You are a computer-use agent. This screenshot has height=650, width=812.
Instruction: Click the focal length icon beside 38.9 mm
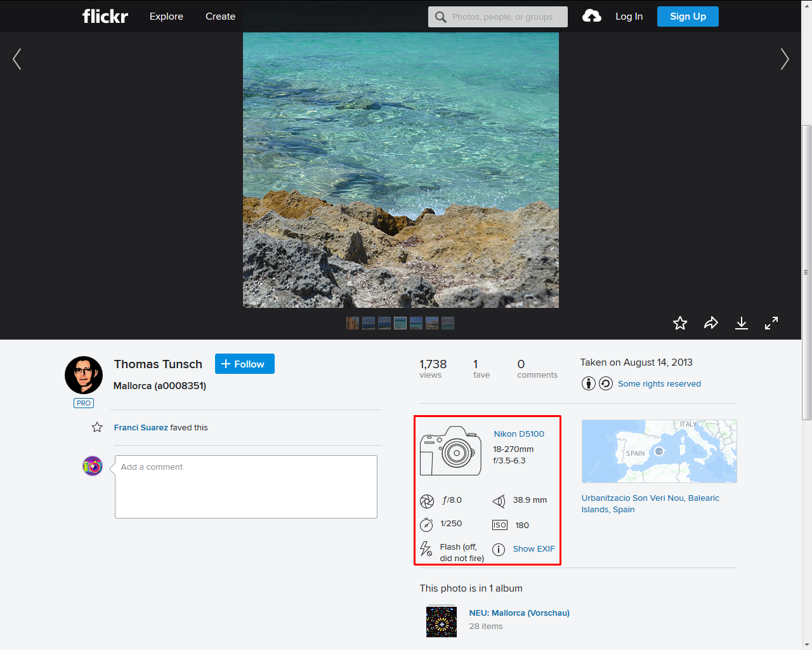click(x=499, y=501)
